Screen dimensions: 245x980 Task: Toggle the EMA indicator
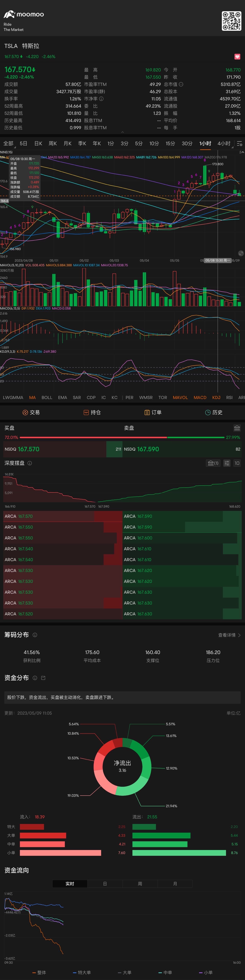pyautogui.click(x=62, y=397)
